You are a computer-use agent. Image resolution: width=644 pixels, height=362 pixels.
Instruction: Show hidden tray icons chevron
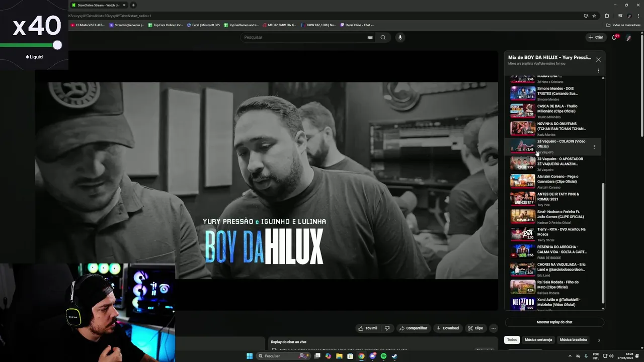(x=570, y=356)
